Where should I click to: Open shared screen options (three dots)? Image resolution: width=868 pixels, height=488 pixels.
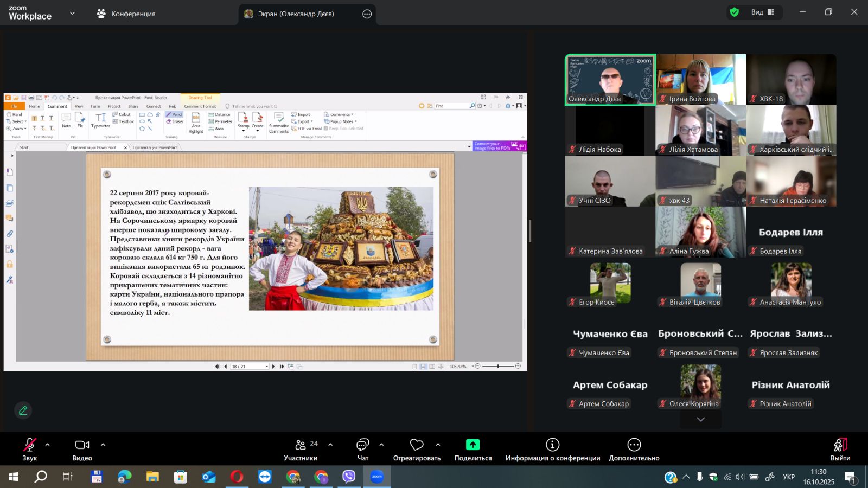coord(367,14)
